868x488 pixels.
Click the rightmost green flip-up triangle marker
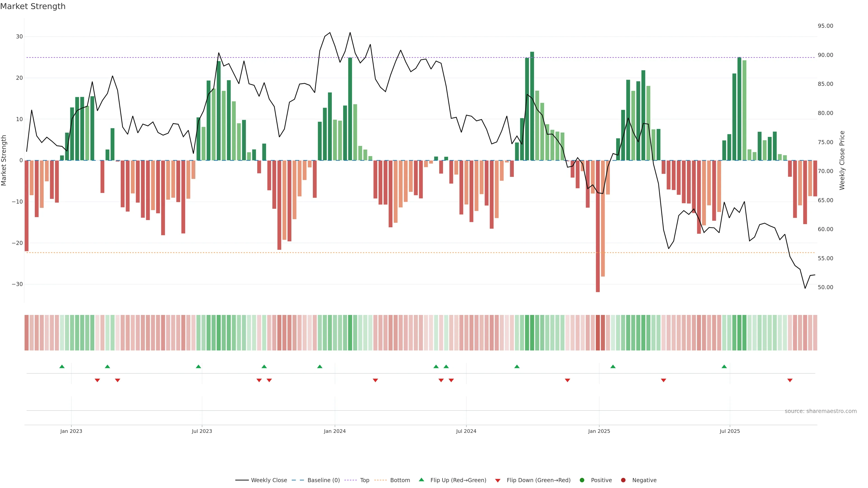pos(724,366)
